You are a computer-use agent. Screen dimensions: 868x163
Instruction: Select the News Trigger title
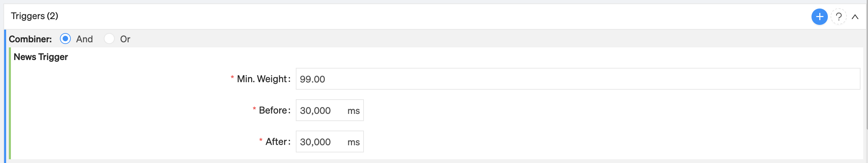[41, 57]
